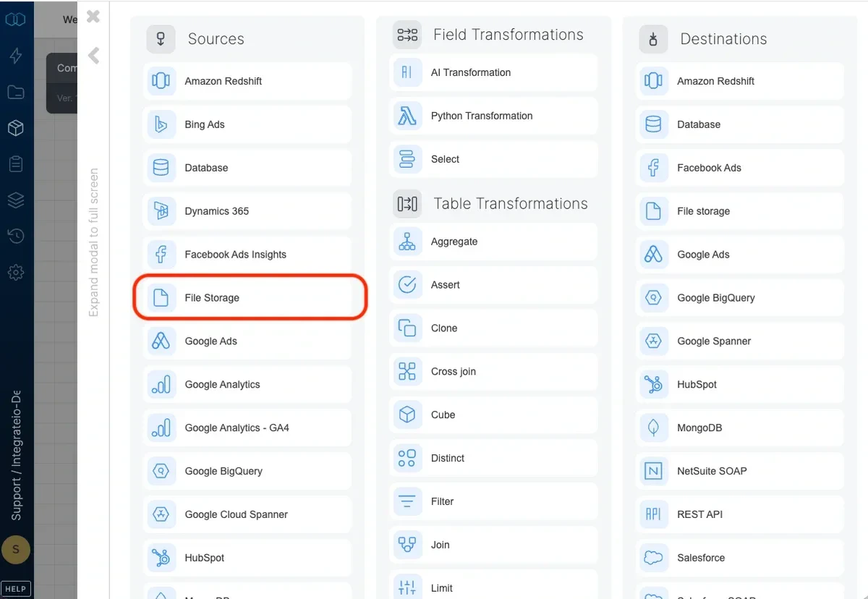
Task: Click the stacked layers icon in the sidebar
Action: tap(16, 200)
